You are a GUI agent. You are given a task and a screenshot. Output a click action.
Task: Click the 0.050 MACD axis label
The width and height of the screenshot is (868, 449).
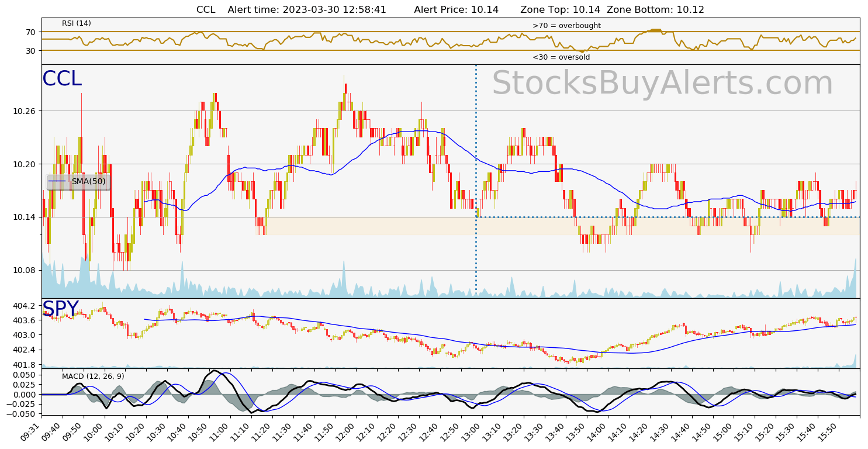coord(25,375)
